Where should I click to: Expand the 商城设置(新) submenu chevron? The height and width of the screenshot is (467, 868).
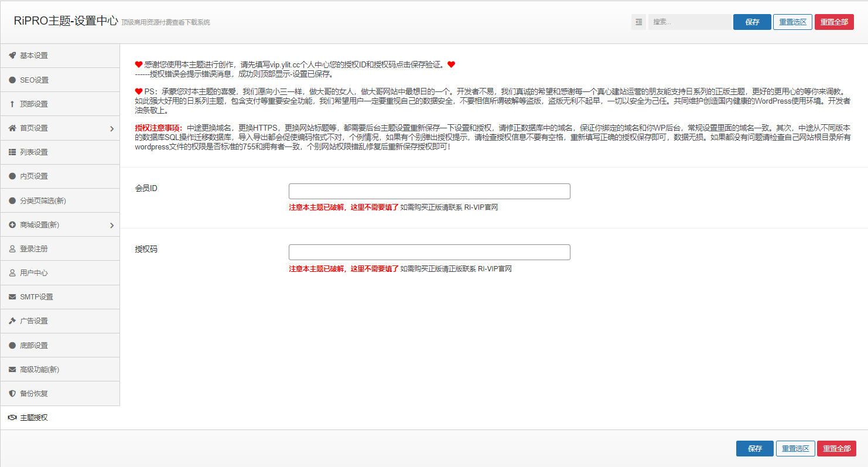click(x=112, y=225)
